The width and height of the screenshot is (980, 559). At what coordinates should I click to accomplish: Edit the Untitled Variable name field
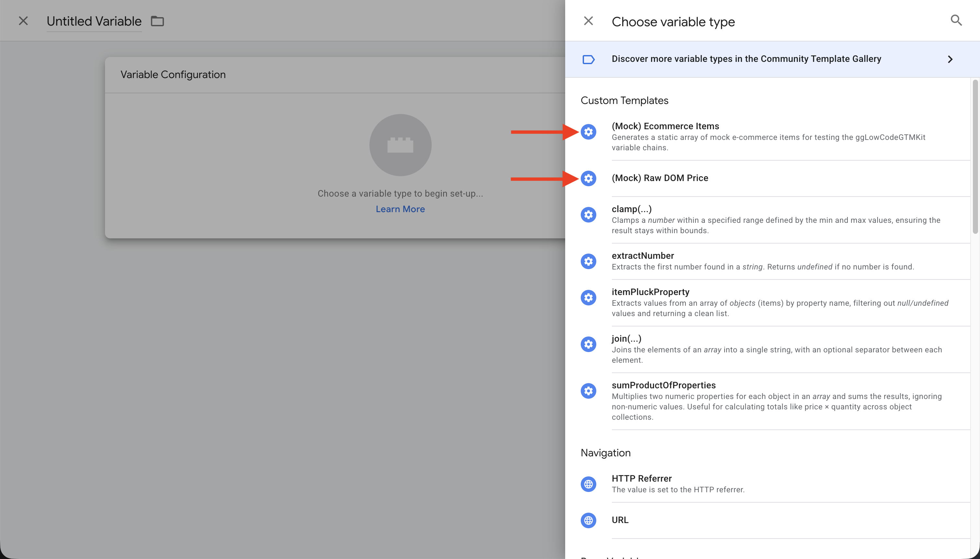(x=94, y=21)
